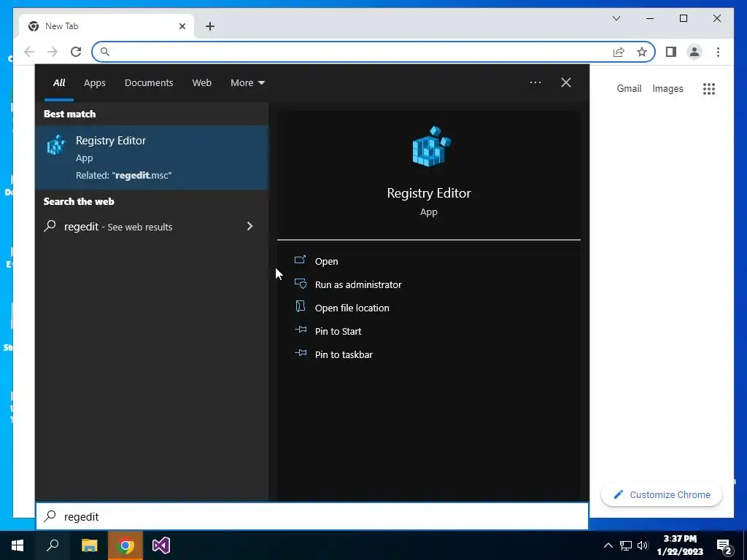
Task: Click magnifier icon beside regedit web result
Action: pos(50,226)
